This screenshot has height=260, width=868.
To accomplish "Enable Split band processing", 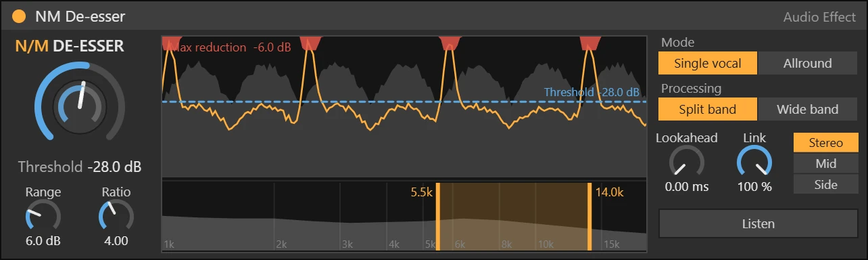I will point(708,109).
